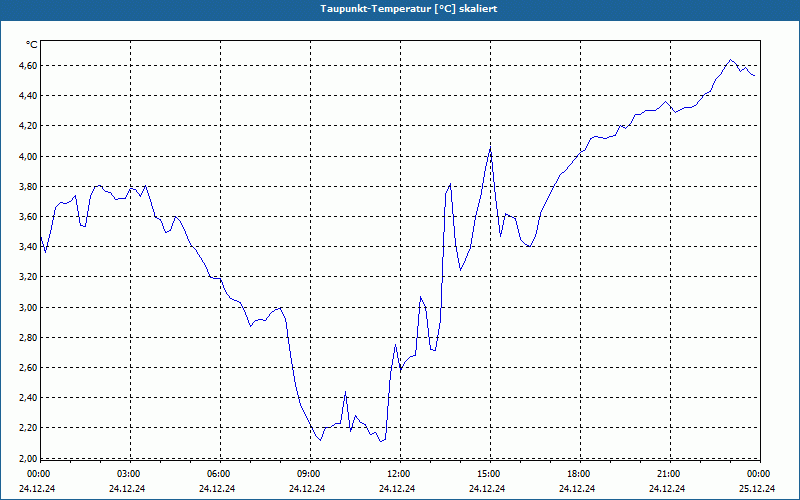Select the 00:00 label above 25.12.24
Image resolution: width=800 pixels, height=500 pixels.
tap(759, 474)
